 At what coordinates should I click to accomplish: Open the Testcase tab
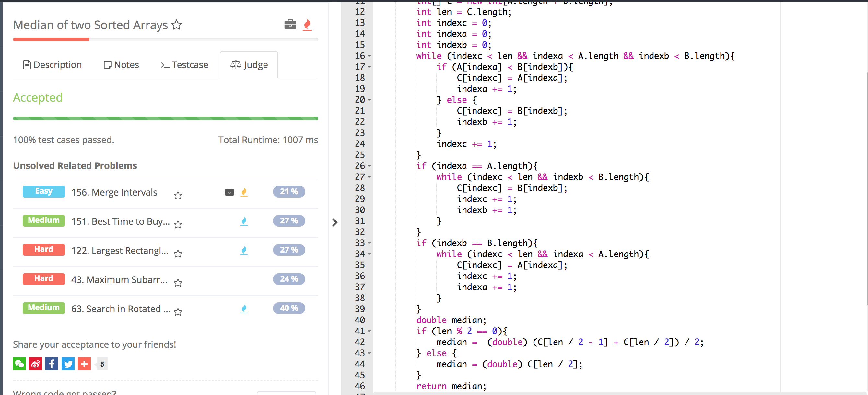coord(184,65)
